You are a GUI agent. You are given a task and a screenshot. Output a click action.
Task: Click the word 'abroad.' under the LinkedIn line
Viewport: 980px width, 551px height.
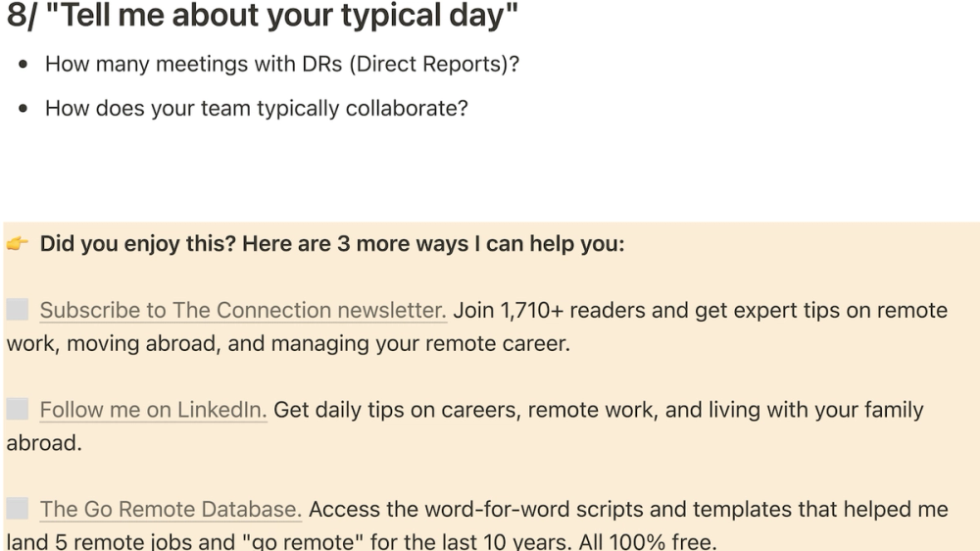click(43, 443)
